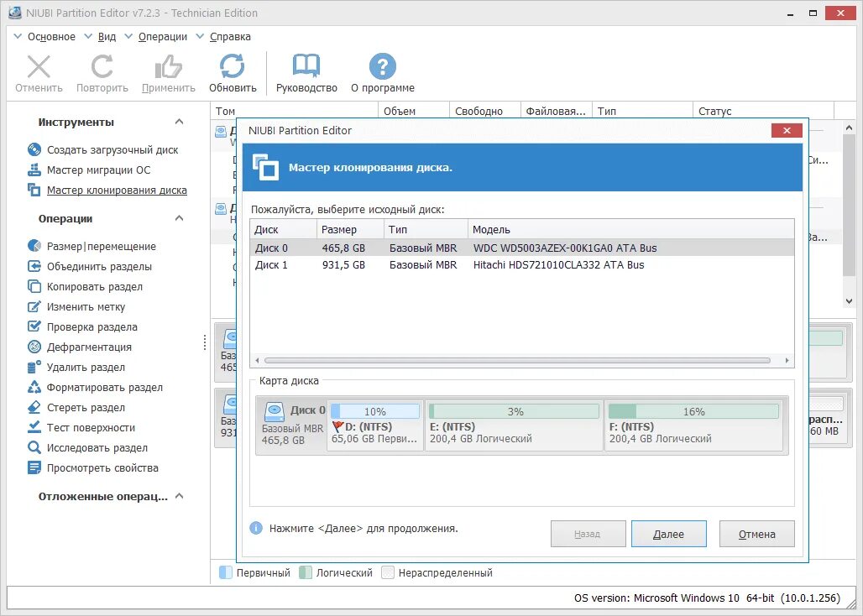
Task: Click the Повторить redo toolbar icon
Action: point(102,66)
